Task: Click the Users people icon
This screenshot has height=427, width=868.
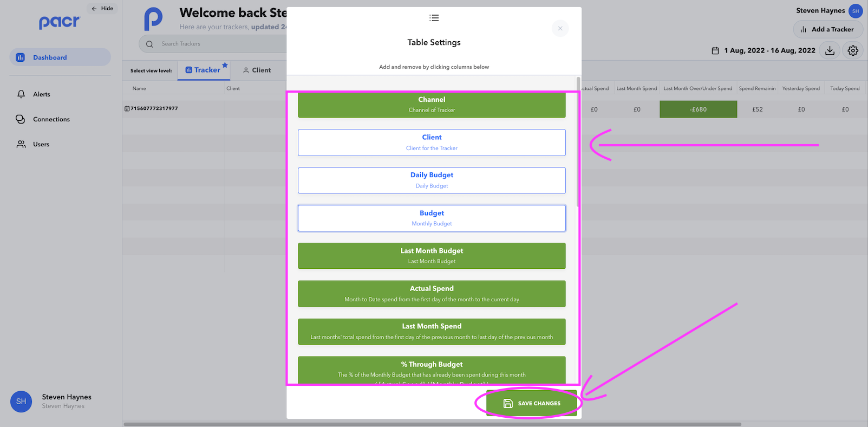Action: pyautogui.click(x=21, y=144)
